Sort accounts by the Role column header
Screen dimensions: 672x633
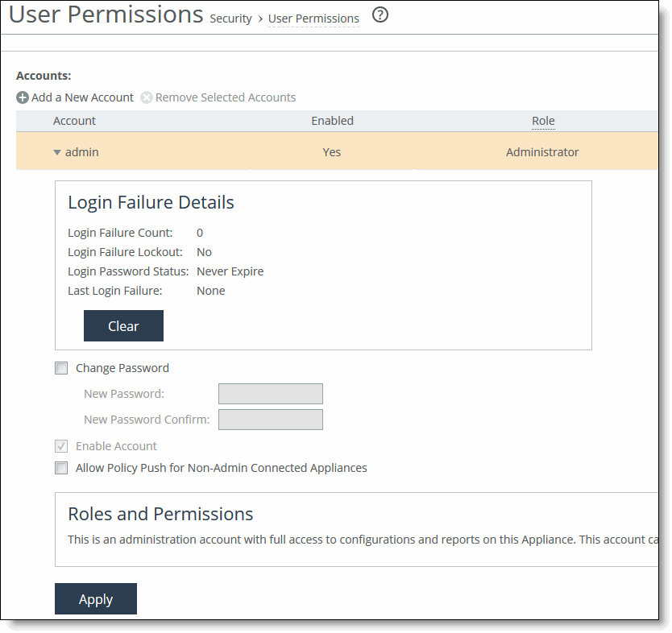(543, 121)
